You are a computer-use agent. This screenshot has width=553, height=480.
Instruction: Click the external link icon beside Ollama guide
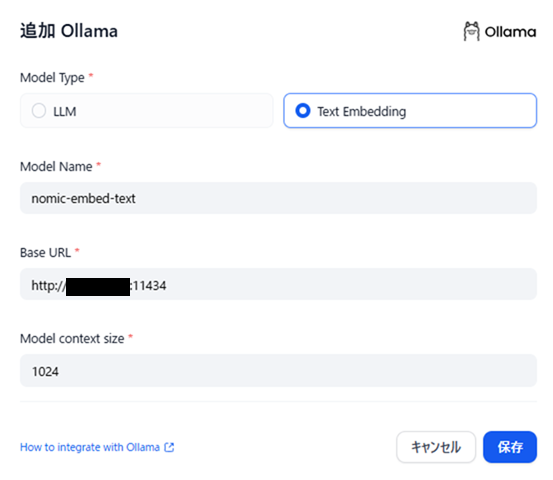(x=169, y=447)
